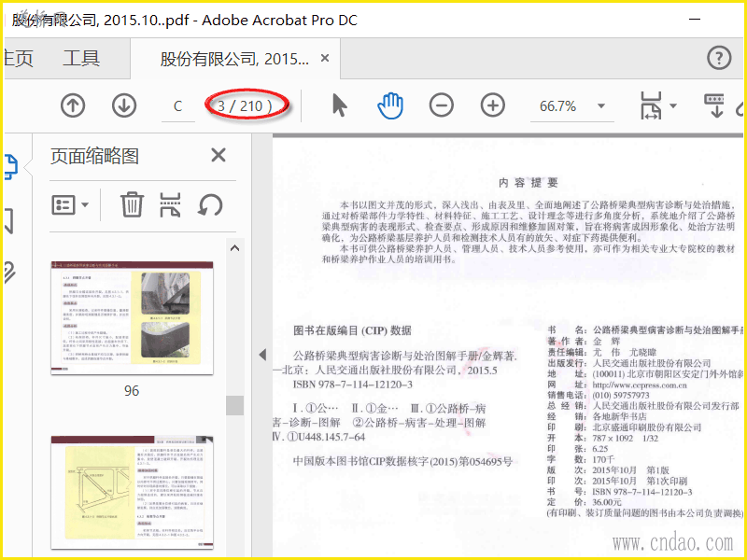Image resolution: width=747 pixels, height=560 pixels.
Task: Click the thumbnail panel scrollbar handle
Action: tap(235, 405)
